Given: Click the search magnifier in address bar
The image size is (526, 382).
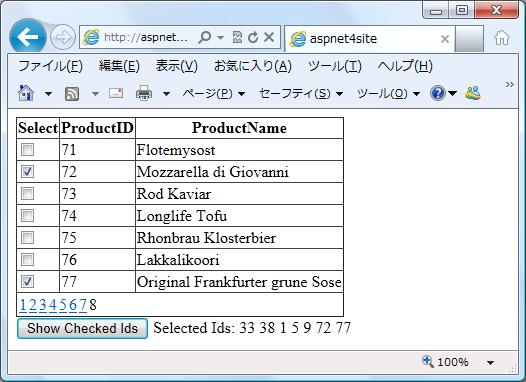Looking at the screenshot, I should pyautogui.click(x=204, y=37).
